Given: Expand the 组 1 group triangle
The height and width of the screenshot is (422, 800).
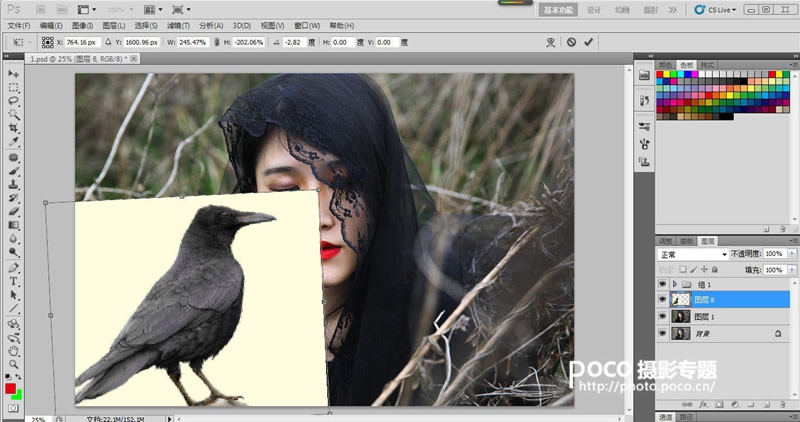Looking at the screenshot, I should (674, 284).
